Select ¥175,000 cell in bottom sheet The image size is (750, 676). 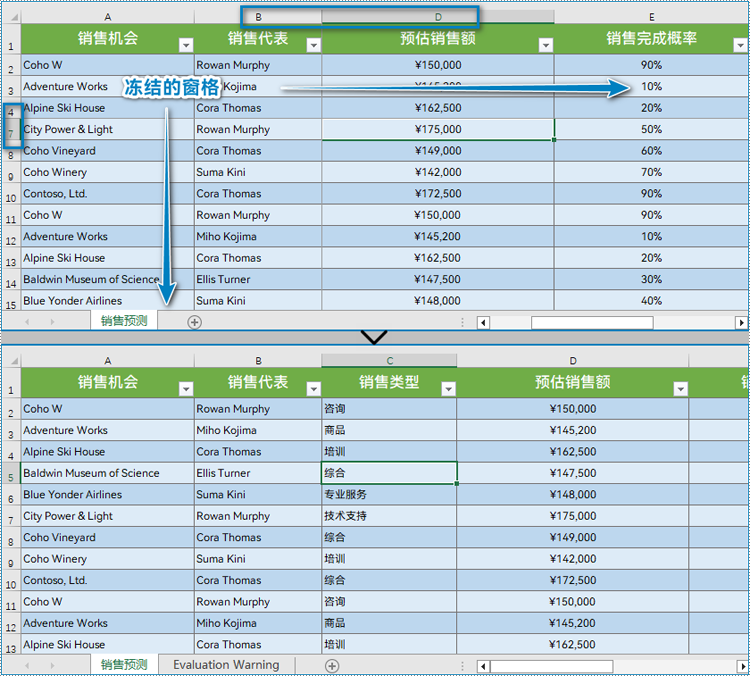pos(573,516)
